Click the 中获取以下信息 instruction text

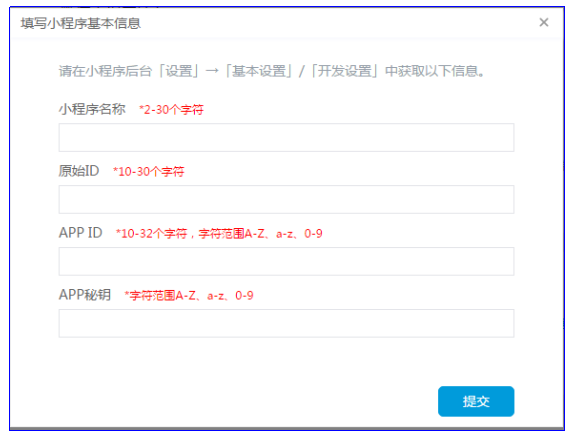(431, 71)
